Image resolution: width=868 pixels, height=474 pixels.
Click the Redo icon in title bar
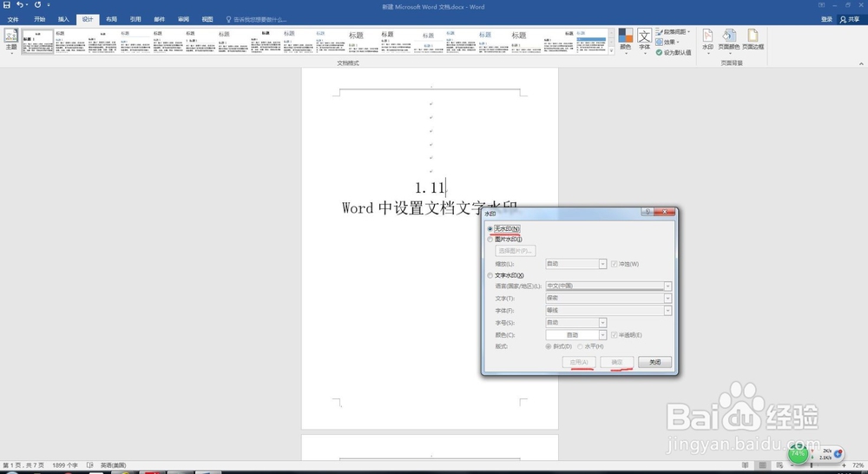point(37,5)
